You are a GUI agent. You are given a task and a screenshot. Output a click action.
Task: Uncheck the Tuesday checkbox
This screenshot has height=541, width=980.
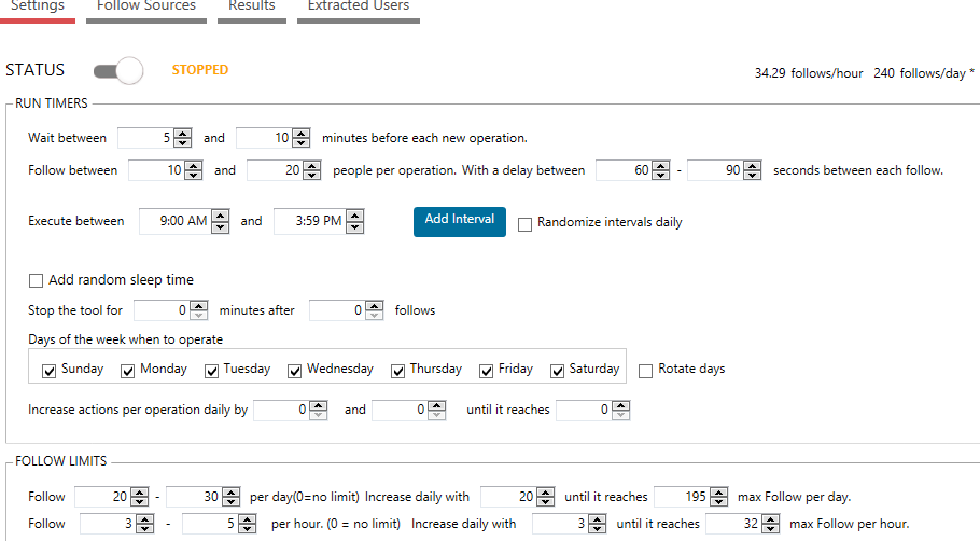pyautogui.click(x=211, y=371)
